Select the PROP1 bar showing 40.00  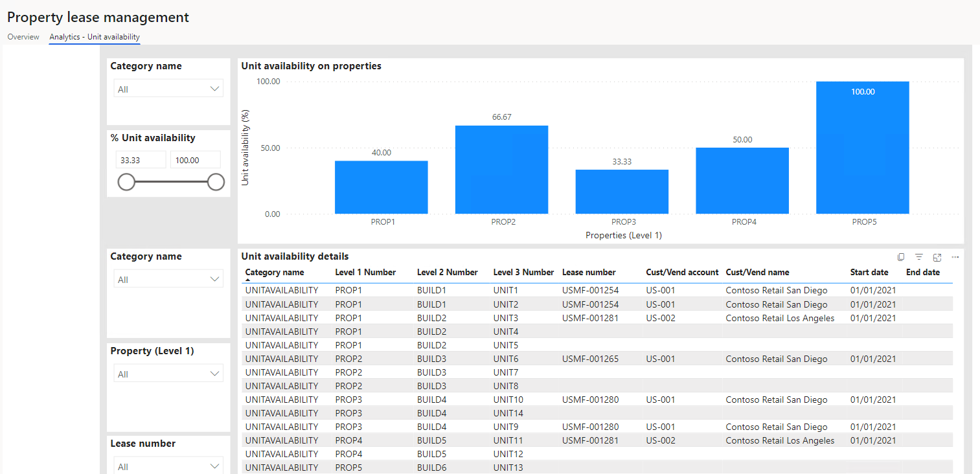(x=381, y=186)
